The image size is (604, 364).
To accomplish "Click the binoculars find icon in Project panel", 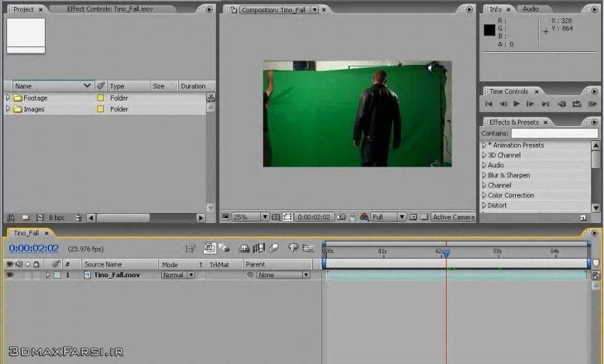I will tap(11, 218).
